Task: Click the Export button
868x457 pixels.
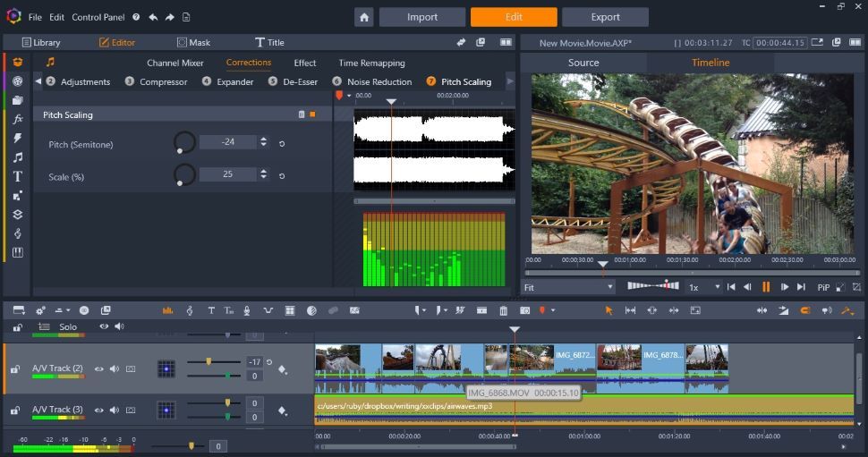Action: tap(605, 17)
